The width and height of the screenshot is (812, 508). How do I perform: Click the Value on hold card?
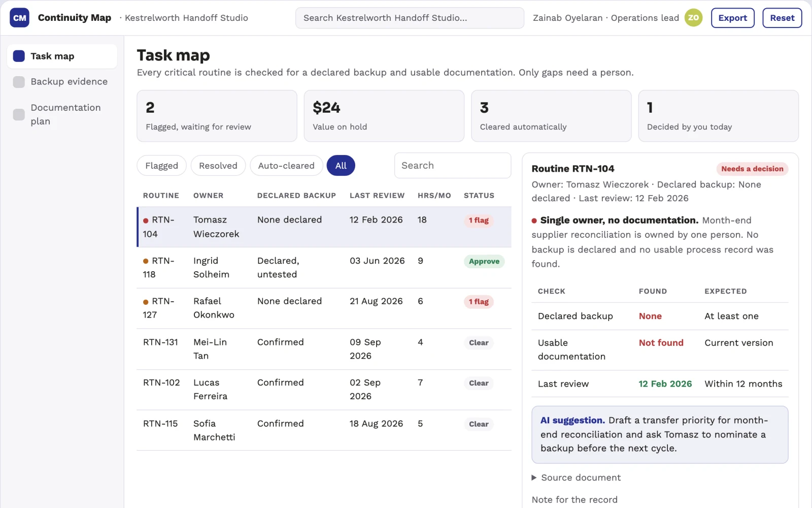point(384,116)
